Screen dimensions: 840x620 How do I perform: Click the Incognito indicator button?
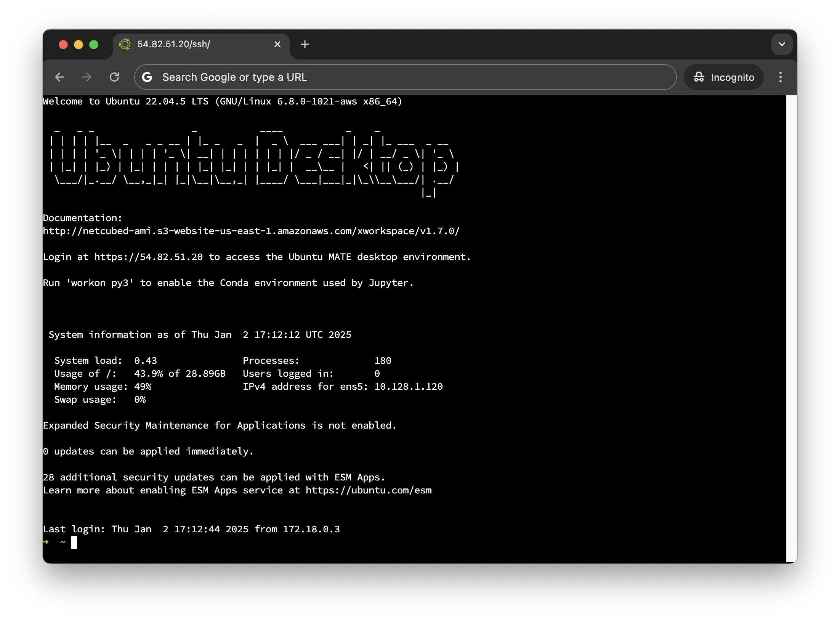click(724, 77)
